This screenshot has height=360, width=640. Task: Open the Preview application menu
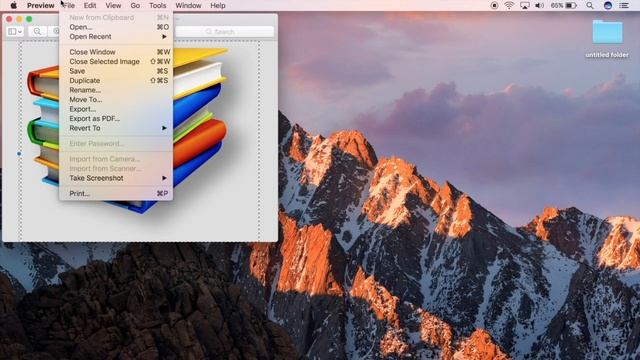click(x=40, y=5)
